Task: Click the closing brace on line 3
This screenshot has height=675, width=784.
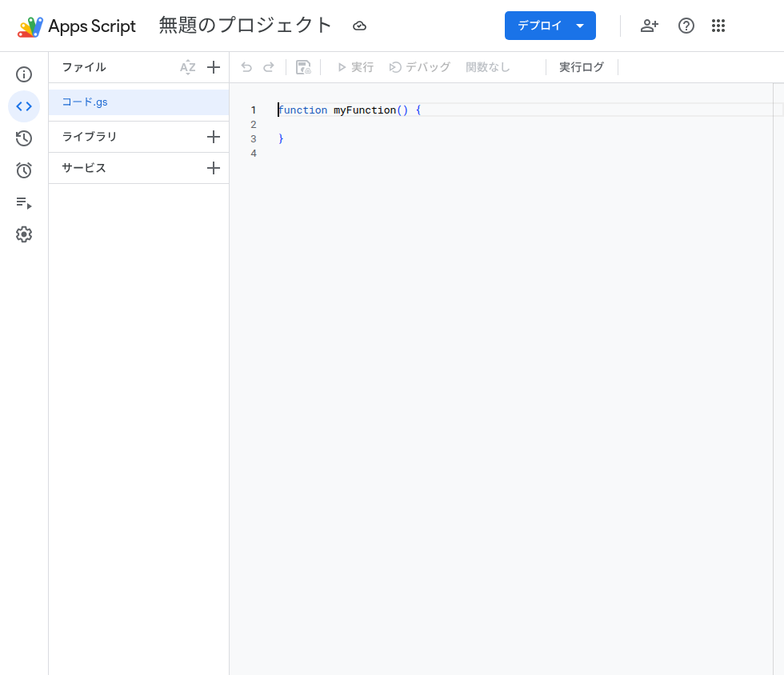Action: click(x=281, y=138)
